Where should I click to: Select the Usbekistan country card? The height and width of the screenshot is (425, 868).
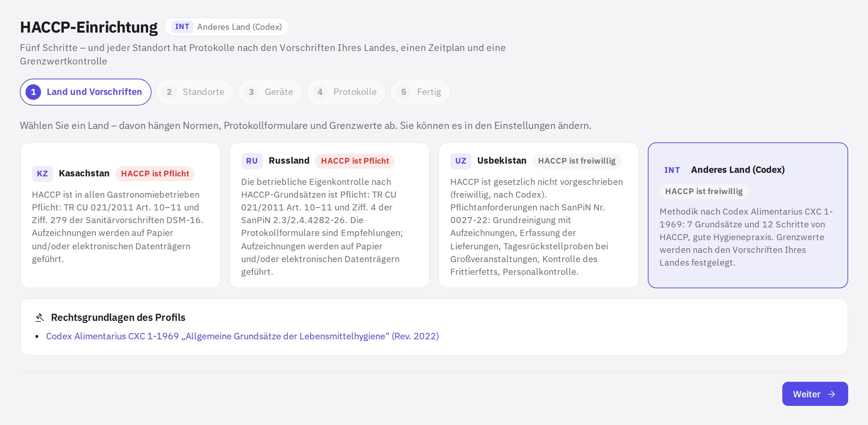pyautogui.click(x=539, y=215)
